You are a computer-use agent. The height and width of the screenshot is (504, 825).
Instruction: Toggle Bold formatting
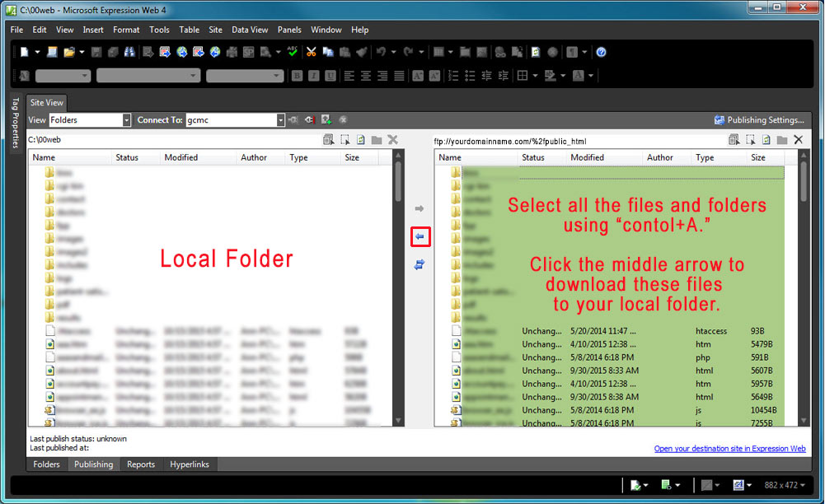(x=298, y=76)
